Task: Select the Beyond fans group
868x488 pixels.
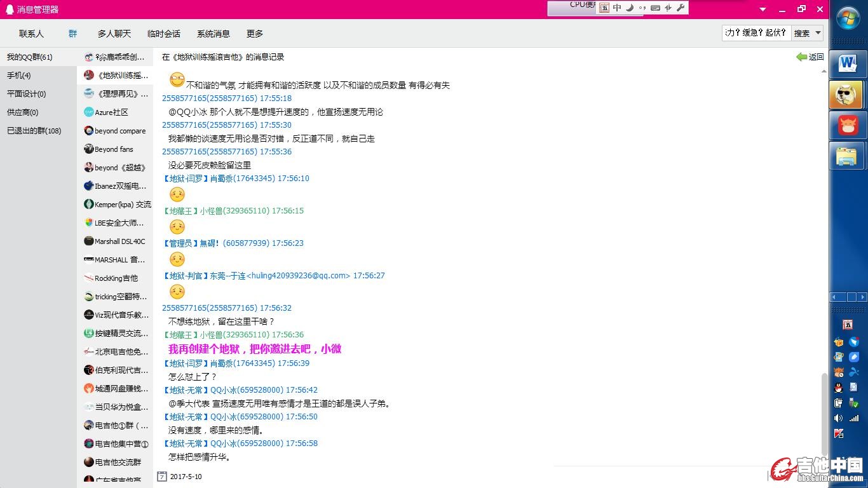Action: 115,149
